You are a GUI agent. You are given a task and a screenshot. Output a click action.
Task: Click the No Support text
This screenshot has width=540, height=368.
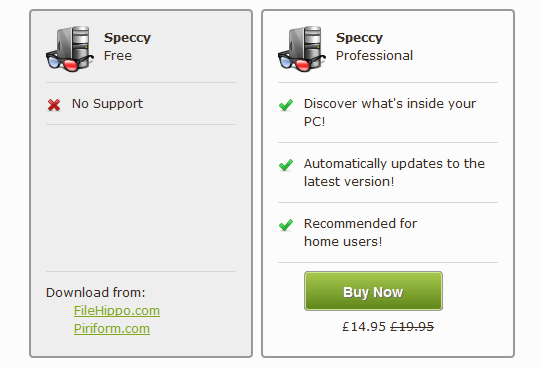coord(107,104)
